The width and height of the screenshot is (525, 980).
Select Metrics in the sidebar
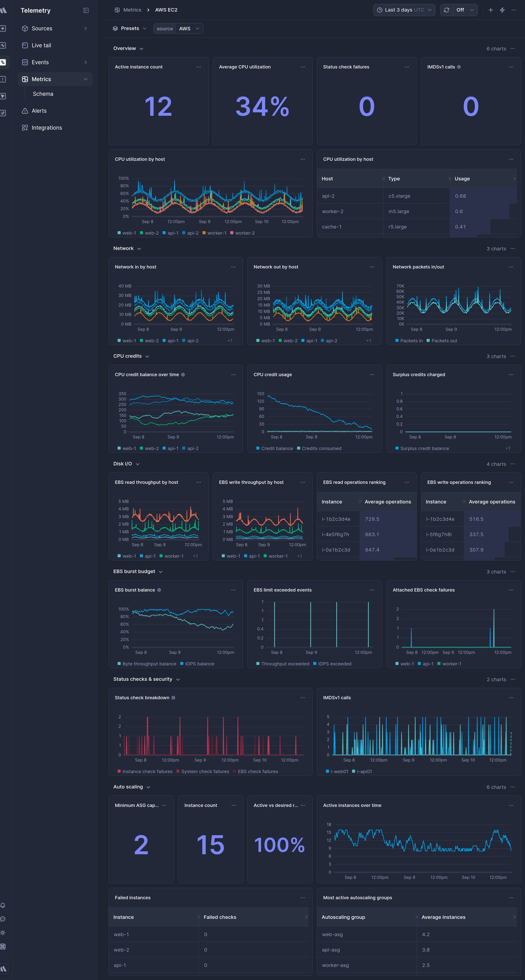pyautogui.click(x=55, y=79)
